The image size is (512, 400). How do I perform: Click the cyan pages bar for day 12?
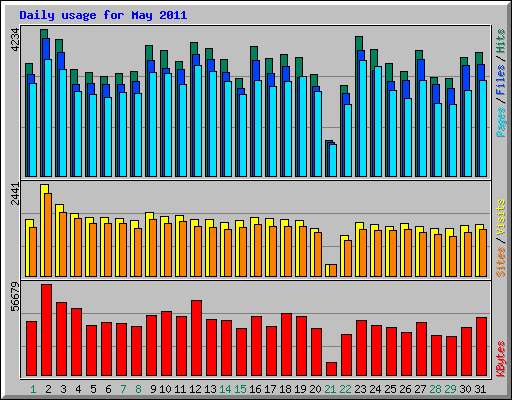tap(198, 121)
